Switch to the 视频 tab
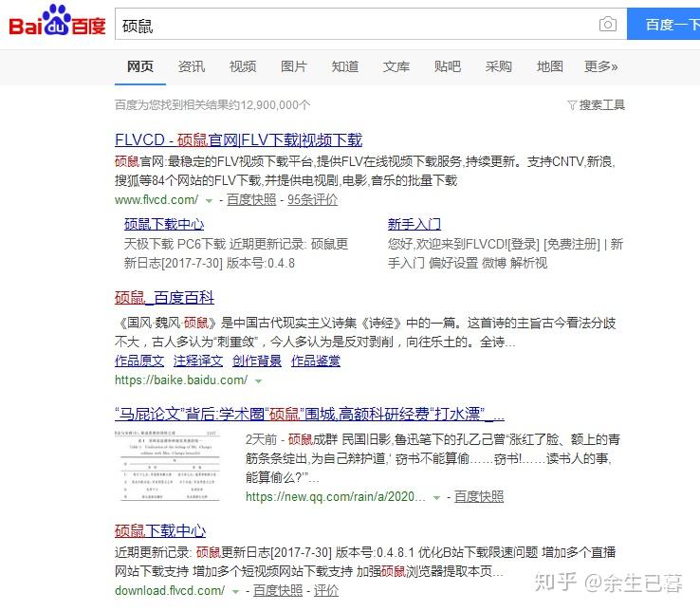Image resolution: width=700 pixels, height=611 pixels. click(x=243, y=66)
